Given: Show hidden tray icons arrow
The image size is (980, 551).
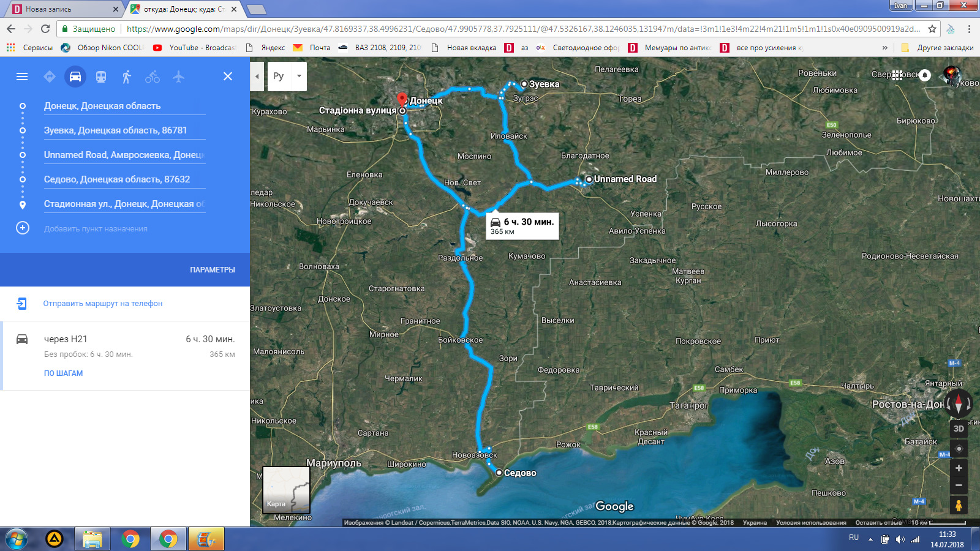Looking at the screenshot, I should pos(870,539).
